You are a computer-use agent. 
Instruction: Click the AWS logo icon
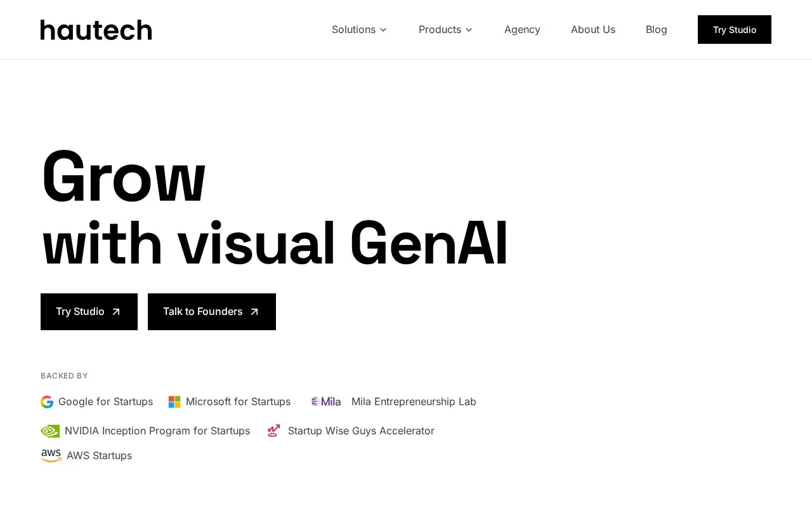point(51,456)
